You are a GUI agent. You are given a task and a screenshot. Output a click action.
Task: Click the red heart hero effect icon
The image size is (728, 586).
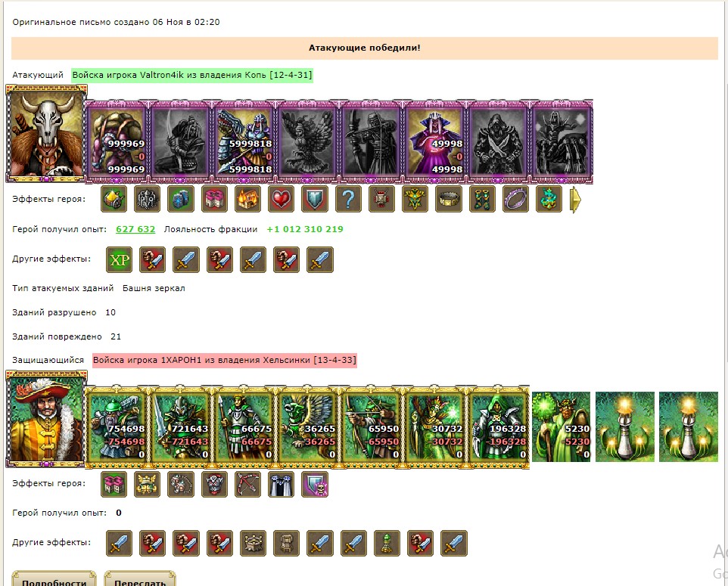click(281, 200)
